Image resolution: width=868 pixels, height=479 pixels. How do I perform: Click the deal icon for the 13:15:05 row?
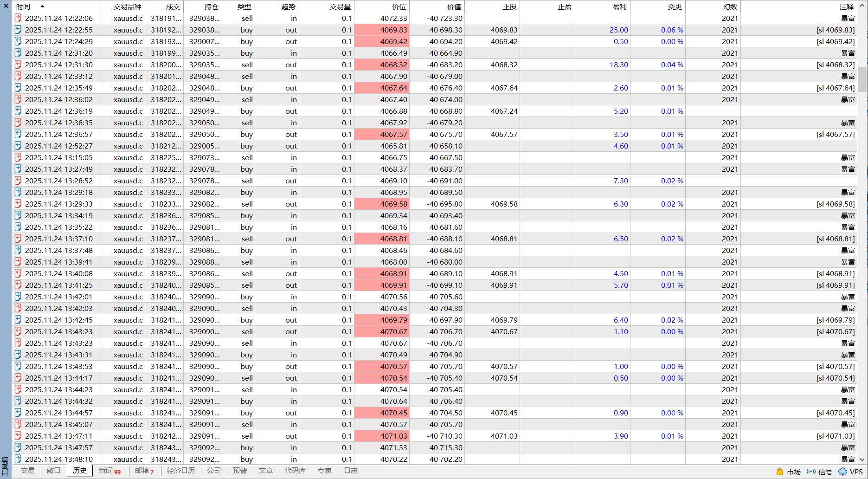click(18, 157)
